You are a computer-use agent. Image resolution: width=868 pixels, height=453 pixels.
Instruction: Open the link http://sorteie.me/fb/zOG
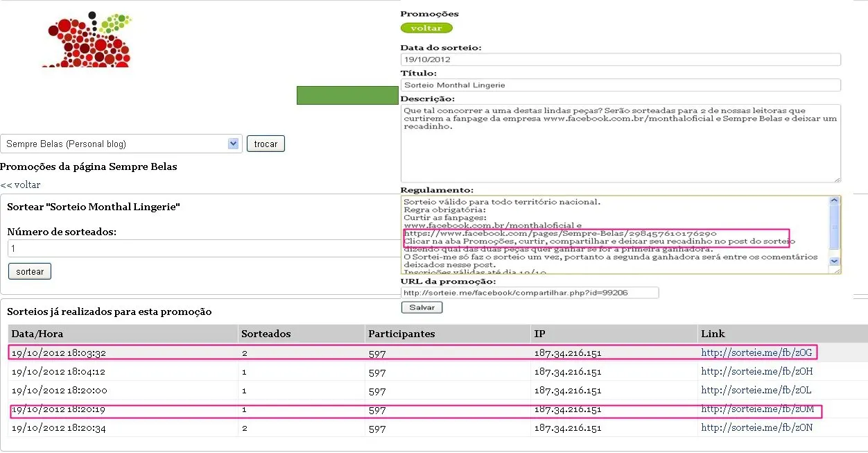[756, 352]
